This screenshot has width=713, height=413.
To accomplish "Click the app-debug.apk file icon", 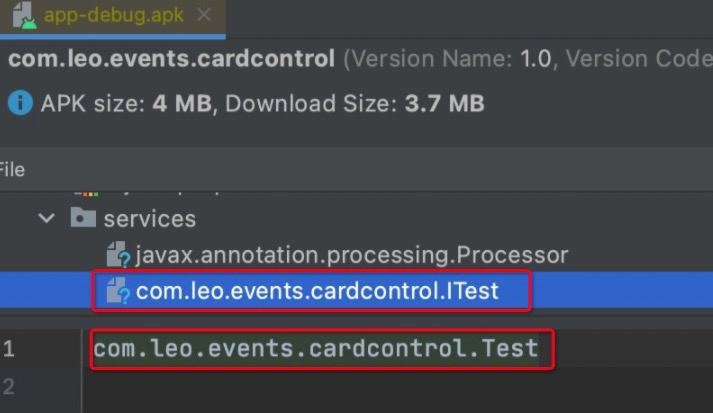I will tap(25, 15).
